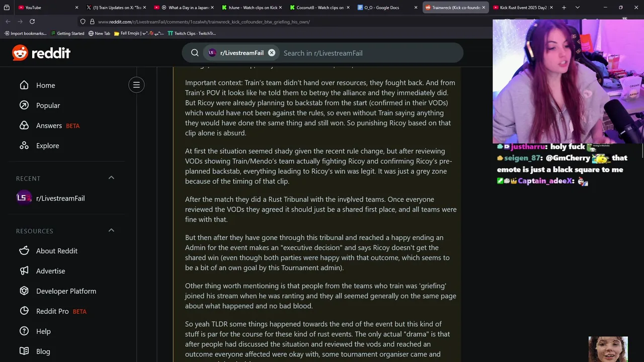
Task: Open the Answers BETA section
Action: pos(58,126)
